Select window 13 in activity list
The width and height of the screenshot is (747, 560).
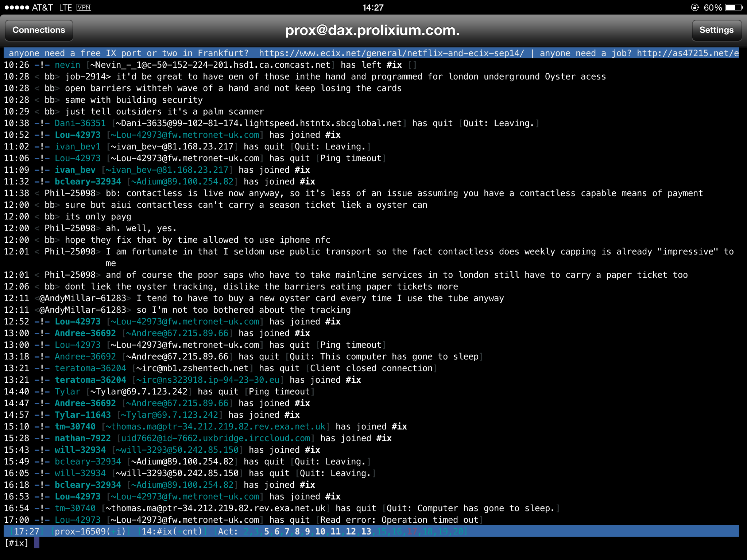(x=366, y=532)
